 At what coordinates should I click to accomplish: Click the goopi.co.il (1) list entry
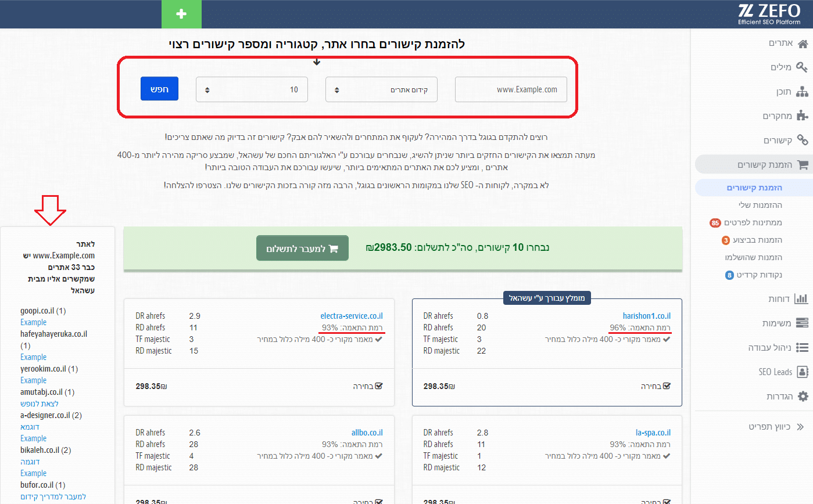43,311
